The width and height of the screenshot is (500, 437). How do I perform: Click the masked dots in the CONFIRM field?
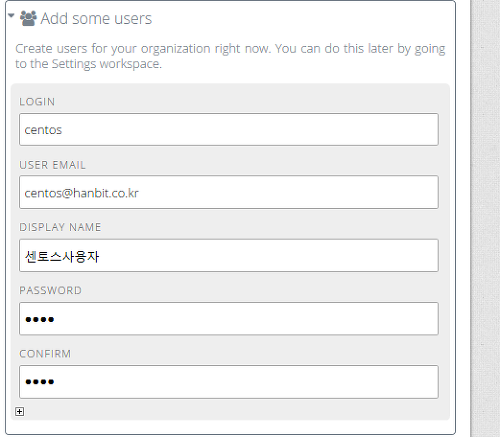click(x=40, y=382)
